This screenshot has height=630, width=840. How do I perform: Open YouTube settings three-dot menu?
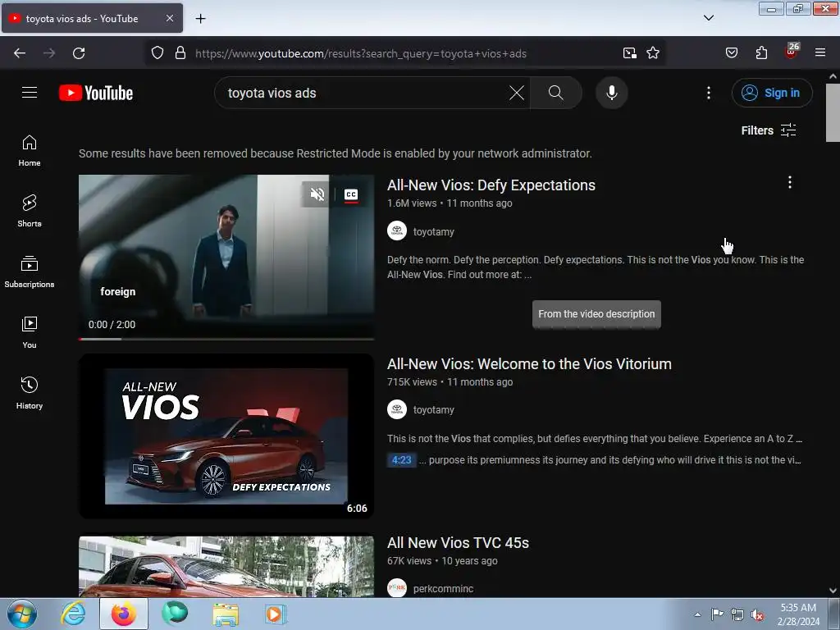click(x=709, y=93)
